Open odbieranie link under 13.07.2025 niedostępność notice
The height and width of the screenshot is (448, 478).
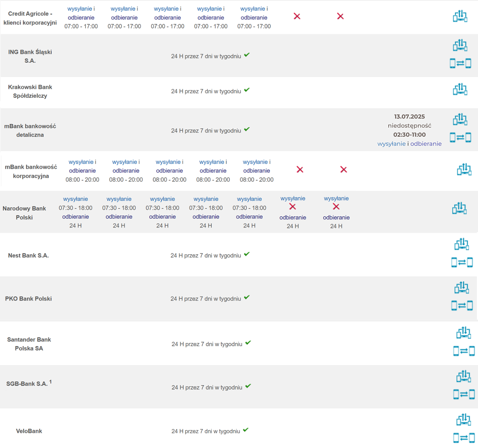tap(426, 144)
